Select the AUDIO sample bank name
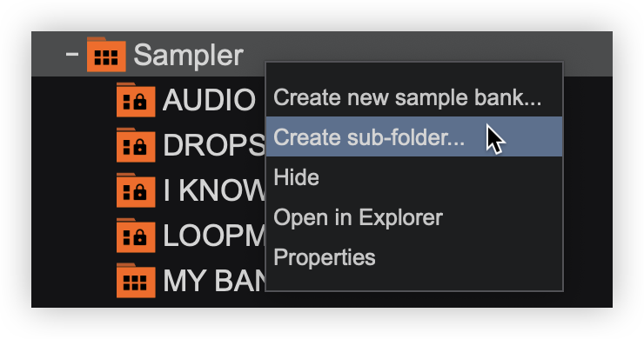This screenshot has width=644, height=339. click(x=209, y=100)
